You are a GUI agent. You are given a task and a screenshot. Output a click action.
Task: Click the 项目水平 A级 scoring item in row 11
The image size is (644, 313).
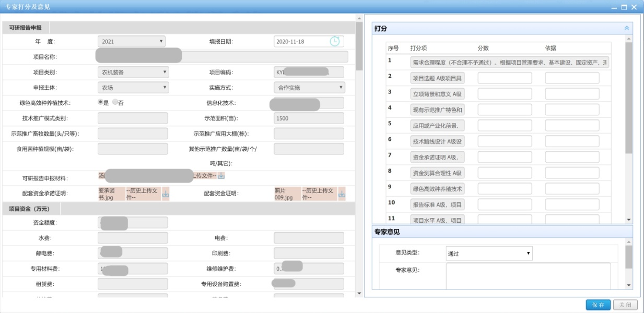(x=437, y=220)
